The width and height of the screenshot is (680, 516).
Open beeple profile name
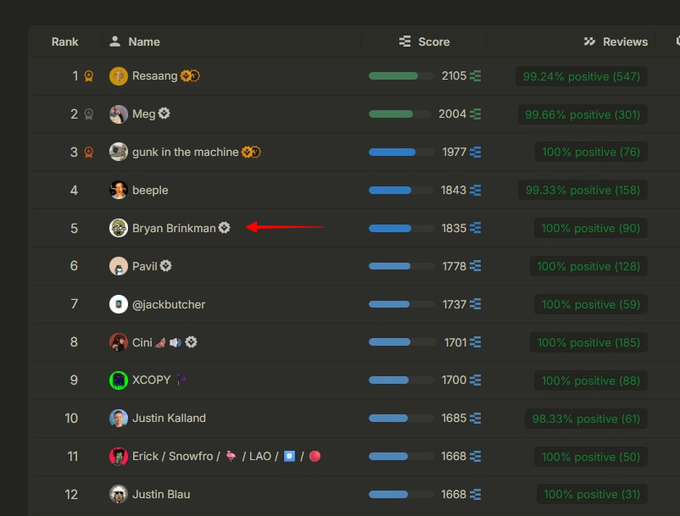pyautogui.click(x=150, y=190)
